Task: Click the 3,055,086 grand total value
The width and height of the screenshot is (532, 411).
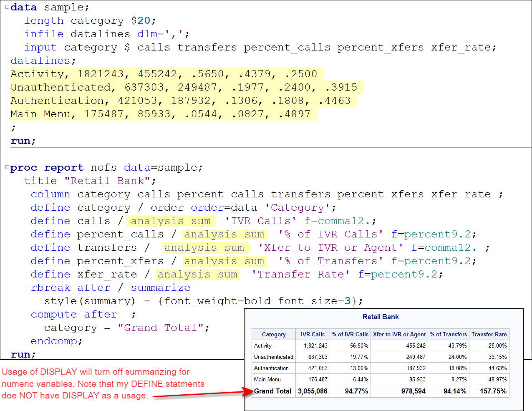Action: coord(313,391)
